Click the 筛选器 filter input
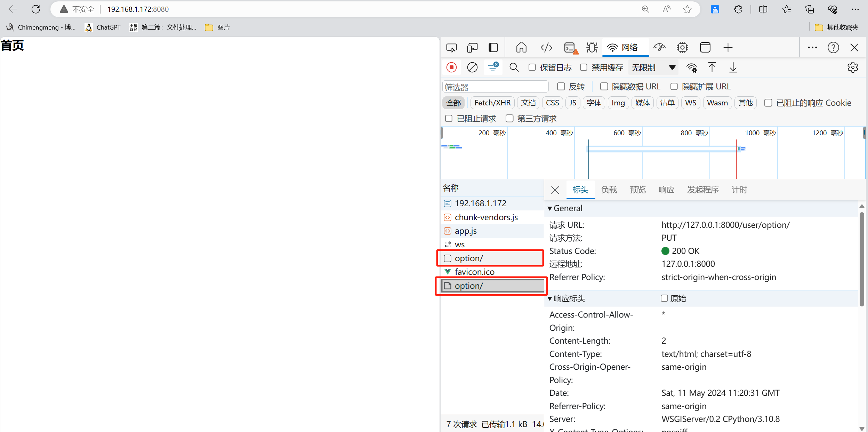This screenshot has height=432, width=868. coord(495,87)
